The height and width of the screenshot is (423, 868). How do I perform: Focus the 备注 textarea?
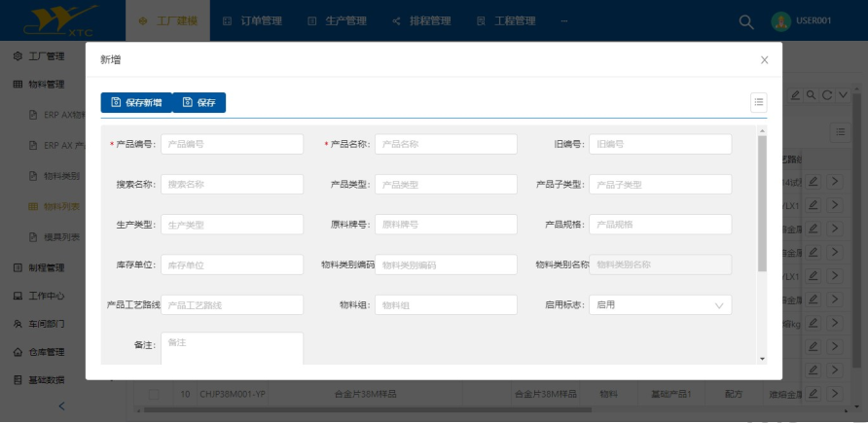click(x=232, y=348)
